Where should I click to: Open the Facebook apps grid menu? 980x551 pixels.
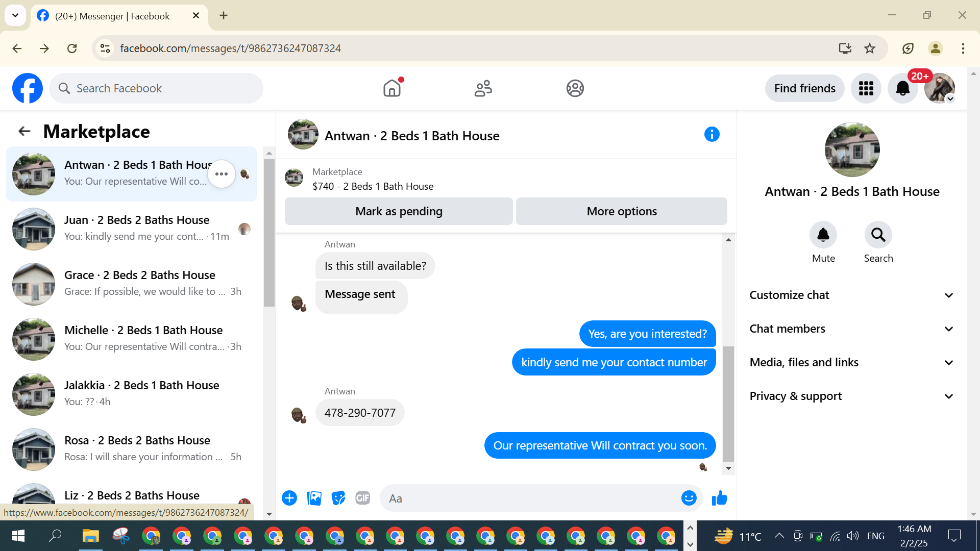tap(866, 89)
